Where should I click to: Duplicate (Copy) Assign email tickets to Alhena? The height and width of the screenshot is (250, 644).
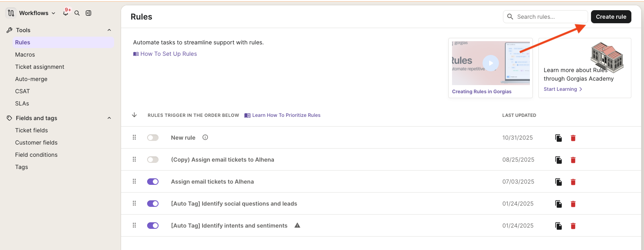pyautogui.click(x=558, y=160)
